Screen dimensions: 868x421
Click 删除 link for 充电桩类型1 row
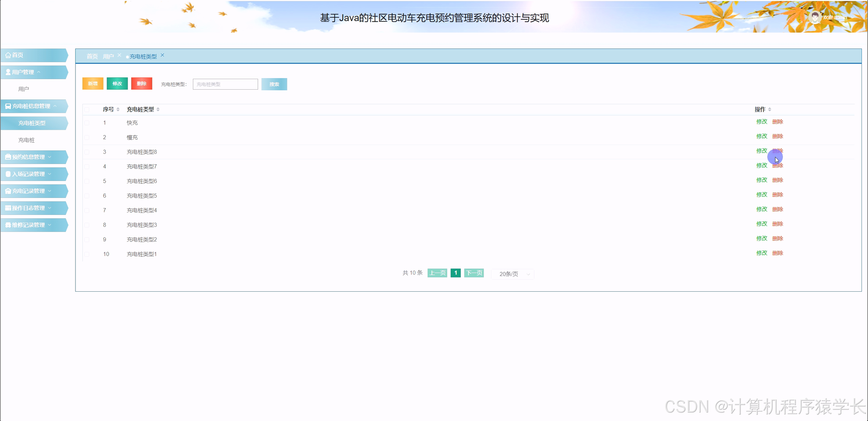click(x=777, y=253)
